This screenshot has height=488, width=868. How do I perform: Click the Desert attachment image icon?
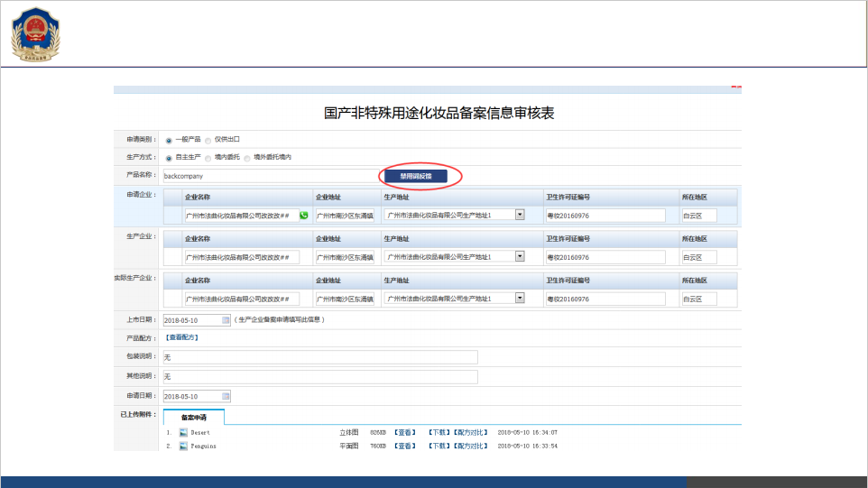183,433
